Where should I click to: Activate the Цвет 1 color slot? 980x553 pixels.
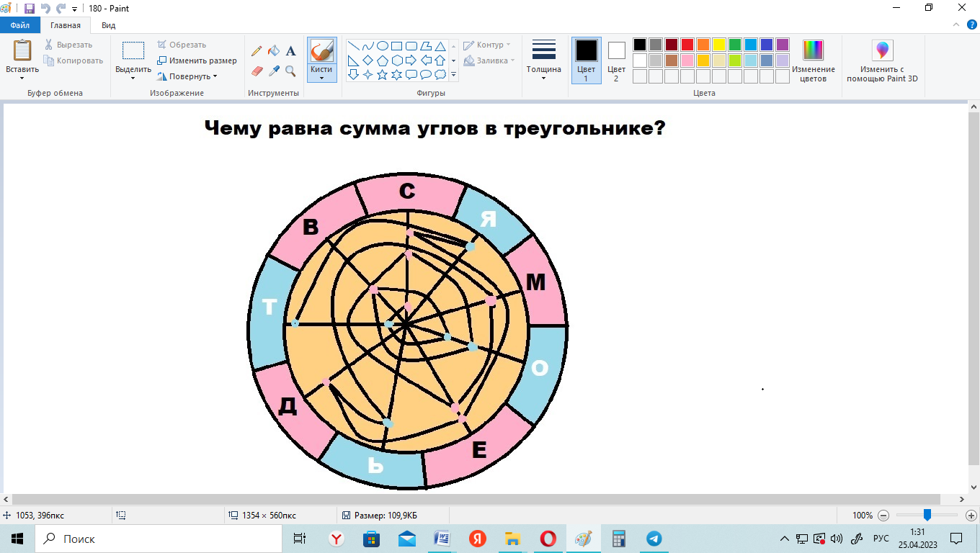click(586, 60)
